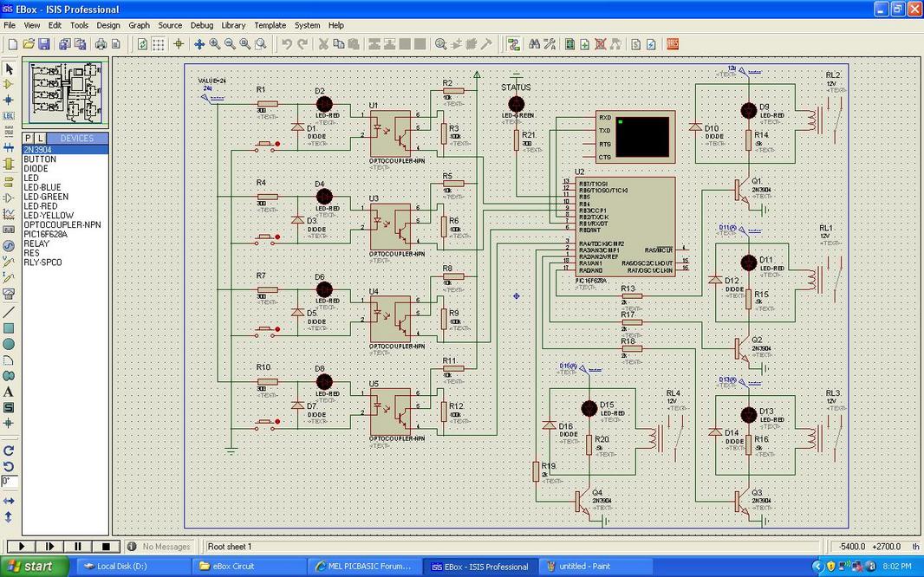The height and width of the screenshot is (577, 924).
Task: Click the 'L' library button
Action: point(40,139)
